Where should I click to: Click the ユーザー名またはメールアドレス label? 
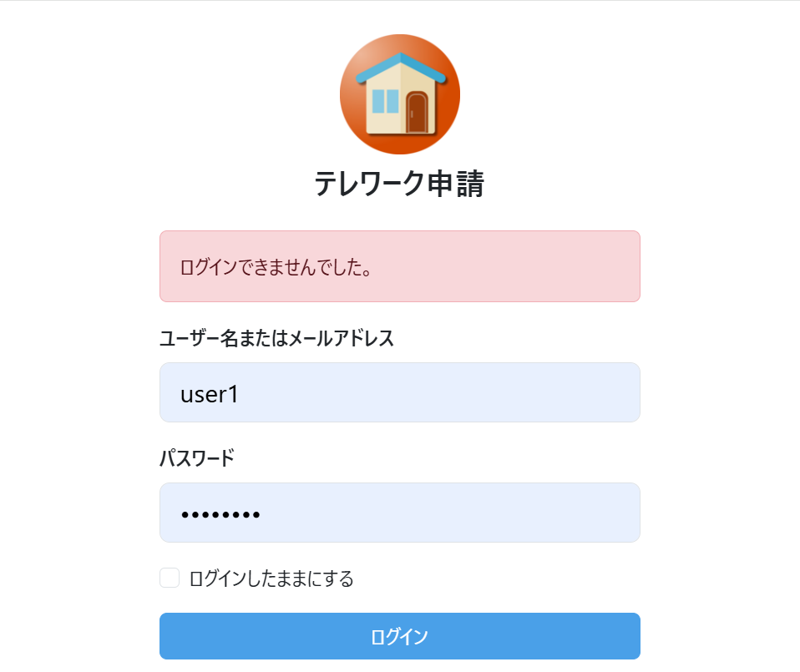[x=276, y=338]
